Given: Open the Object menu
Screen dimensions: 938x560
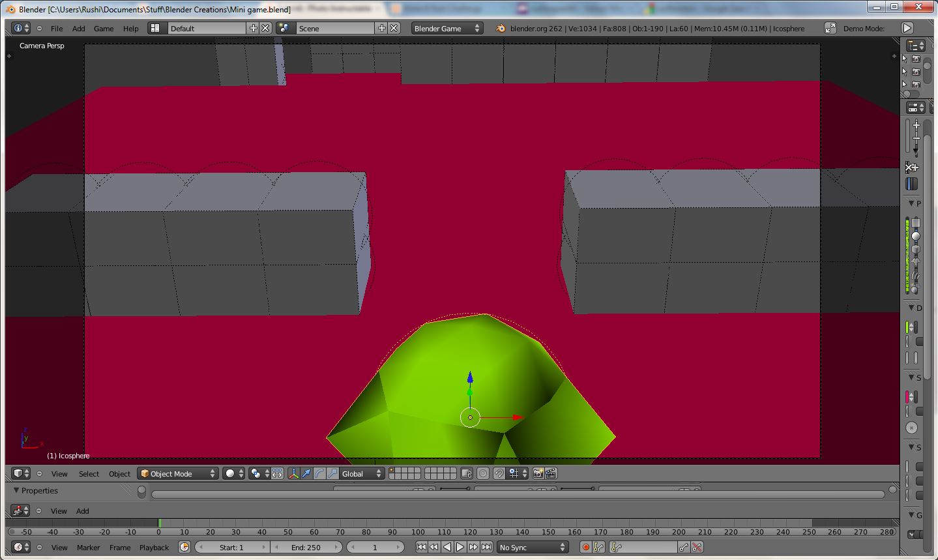Looking at the screenshot, I should click(x=119, y=474).
